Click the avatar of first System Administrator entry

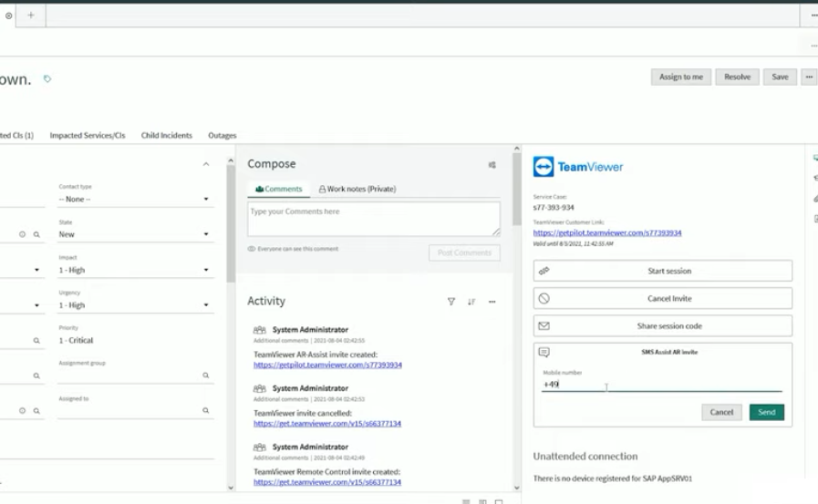(x=259, y=330)
